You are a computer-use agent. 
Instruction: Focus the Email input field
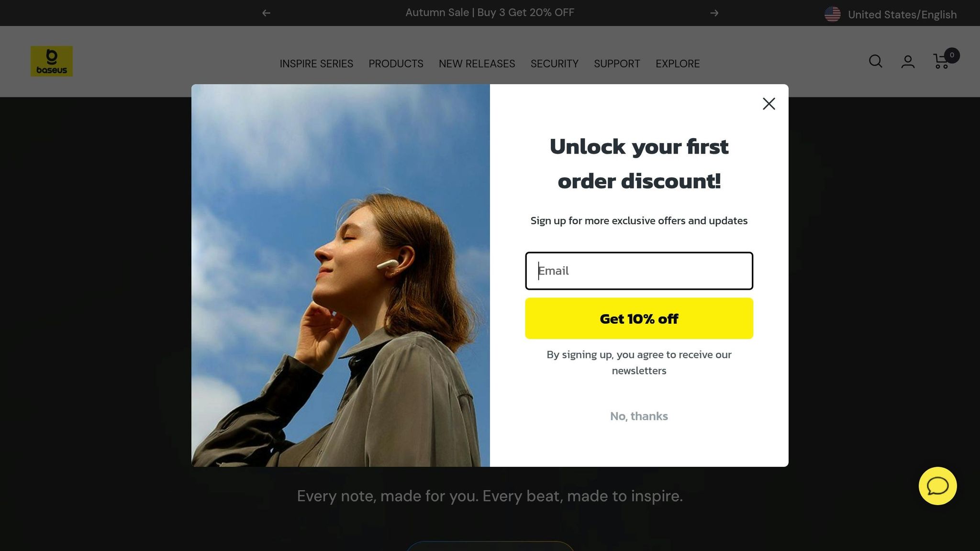(639, 271)
